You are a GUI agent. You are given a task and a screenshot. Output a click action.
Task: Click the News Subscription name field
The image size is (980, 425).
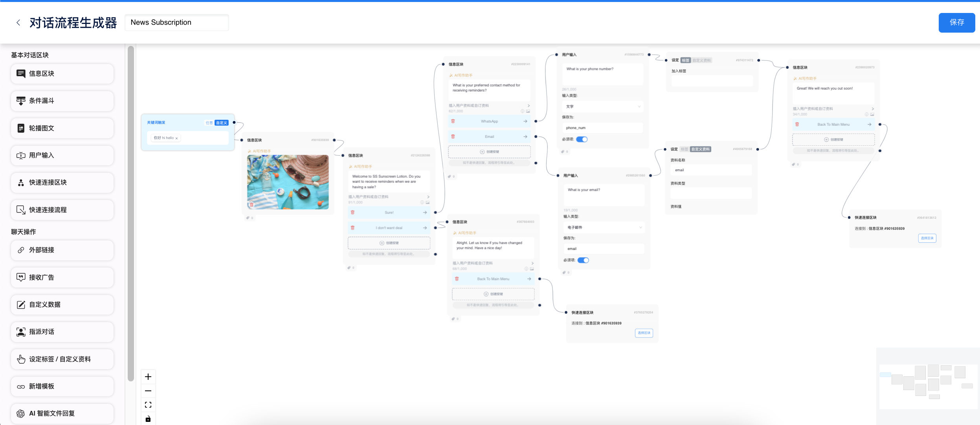pyautogui.click(x=177, y=22)
